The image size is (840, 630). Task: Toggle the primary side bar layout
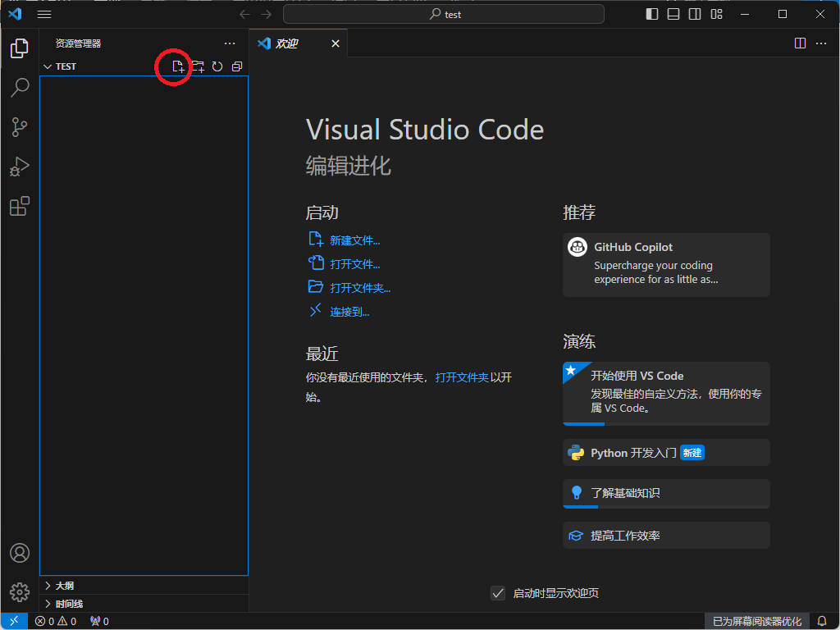tap(652, 15)
